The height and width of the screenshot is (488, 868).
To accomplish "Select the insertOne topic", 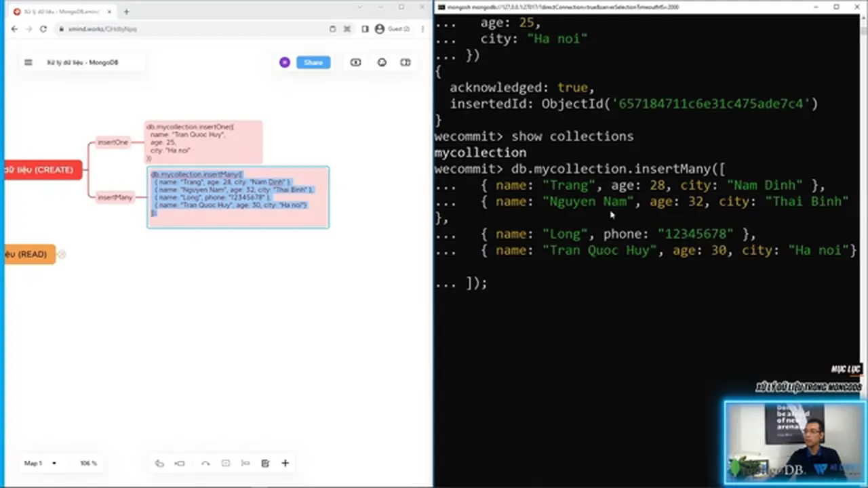I will click(x=113, y=142).
